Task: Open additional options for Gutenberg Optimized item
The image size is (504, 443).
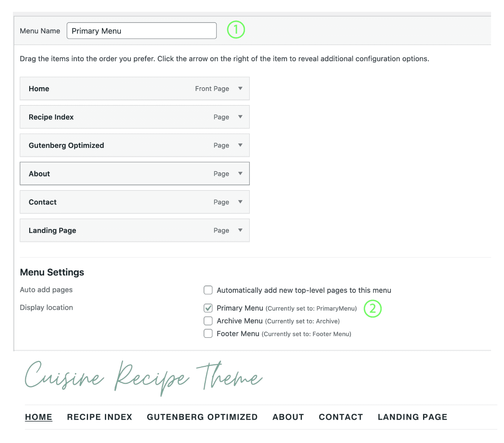Action: 240,145
